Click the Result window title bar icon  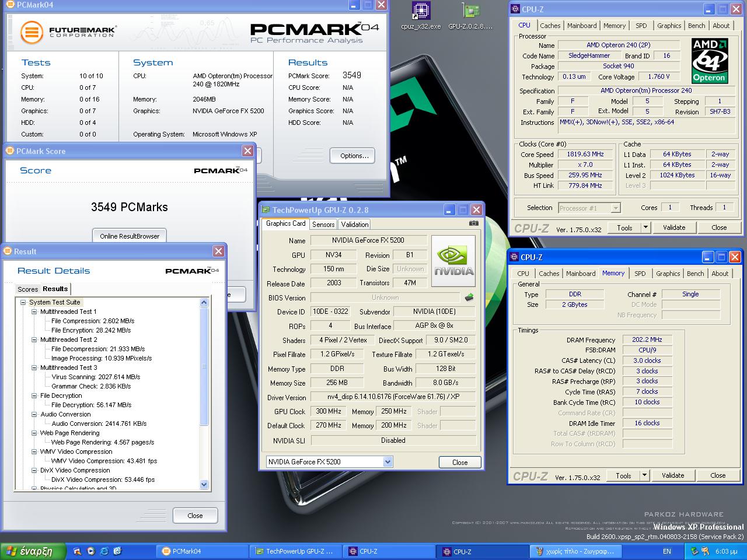click(x=8, y=251)
